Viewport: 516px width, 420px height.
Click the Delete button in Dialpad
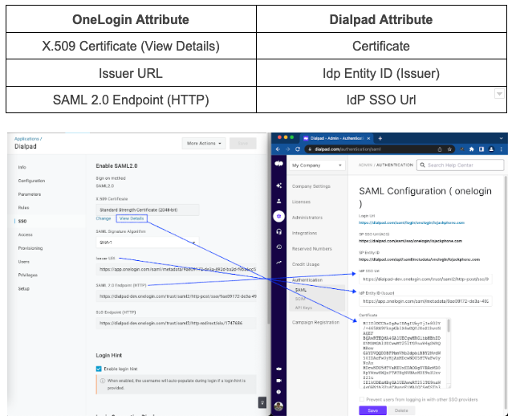coord(401,410)
